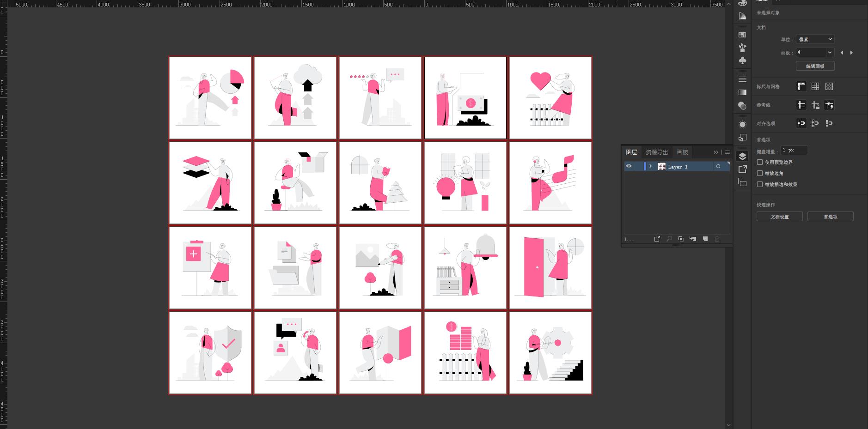Select the pie chart artboard illustration

210,98
